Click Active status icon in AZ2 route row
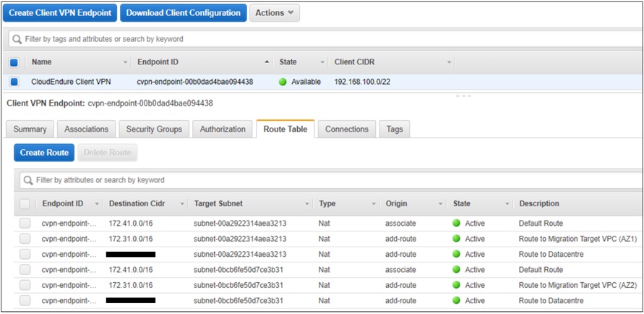Image resolution: width=644 pixels, height=314 pixels. (456, 285)
